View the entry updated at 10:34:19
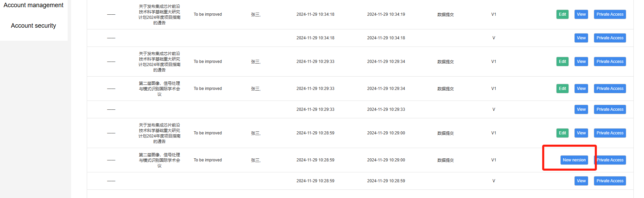Screen dimensions: 644x198 [581, 14]
